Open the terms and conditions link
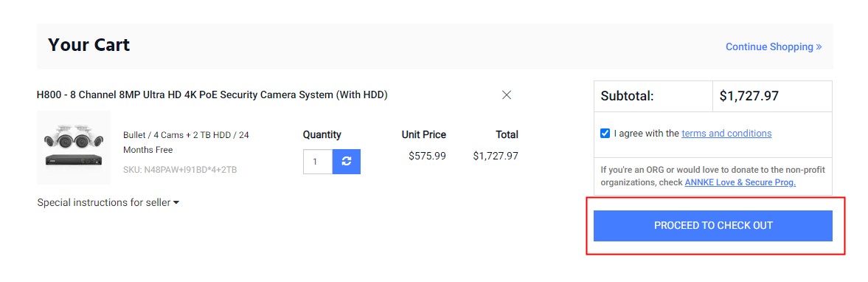The width and height of the screenshot is (868, 282). (726, 133)
